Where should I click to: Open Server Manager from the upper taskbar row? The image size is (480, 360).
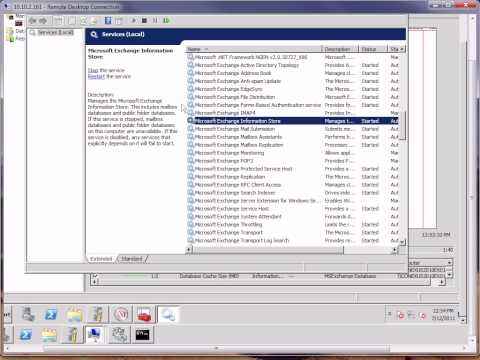(28, 314)
